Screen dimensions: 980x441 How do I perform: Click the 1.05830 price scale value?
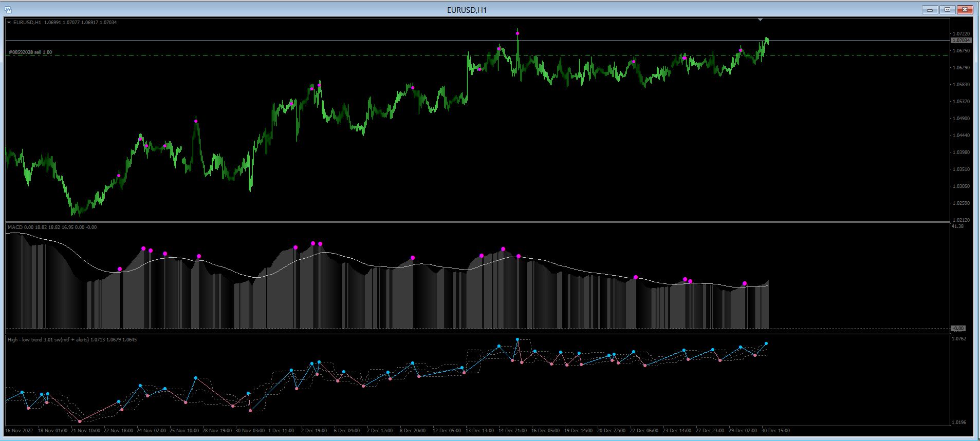pos(961,85)
